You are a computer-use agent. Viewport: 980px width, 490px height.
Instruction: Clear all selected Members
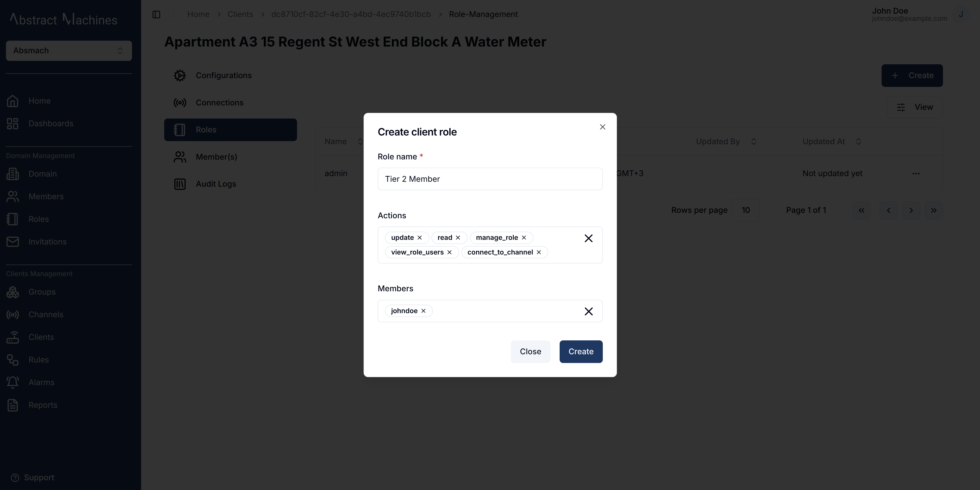point(588,311)
